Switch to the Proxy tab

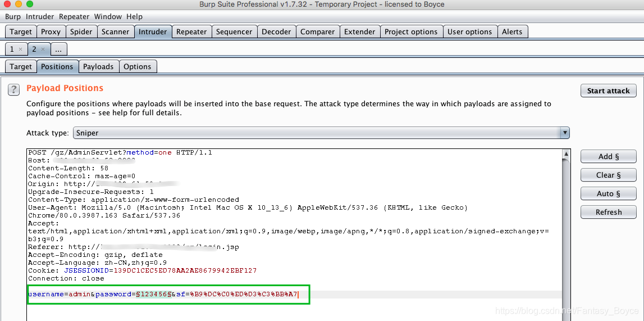pos(51,31)
